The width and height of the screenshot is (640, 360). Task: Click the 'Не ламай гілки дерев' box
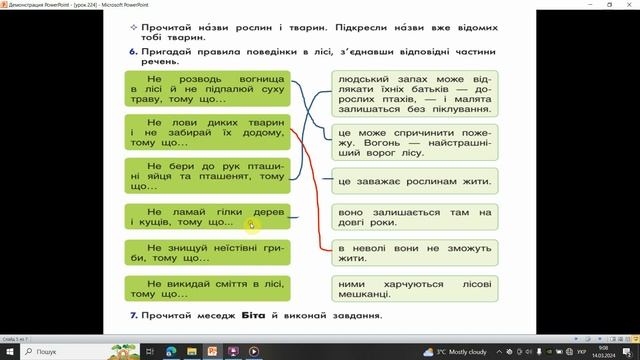click(x=207, y=217)
